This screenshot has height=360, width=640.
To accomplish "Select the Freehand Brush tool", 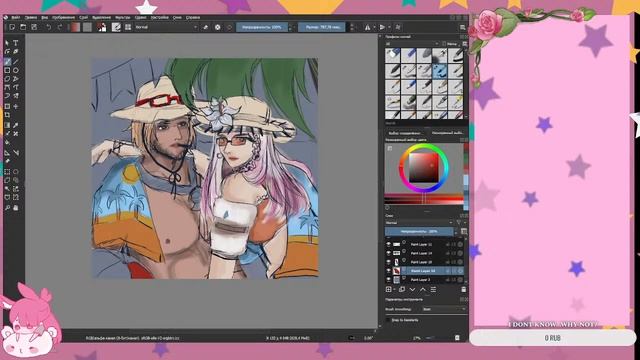I will 7,62.
